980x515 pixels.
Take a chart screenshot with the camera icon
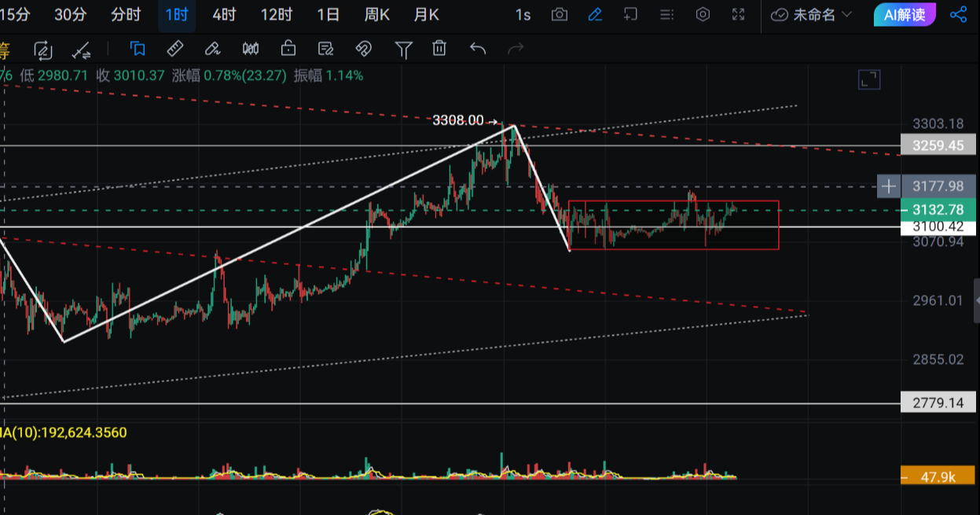tap(560, 14)
